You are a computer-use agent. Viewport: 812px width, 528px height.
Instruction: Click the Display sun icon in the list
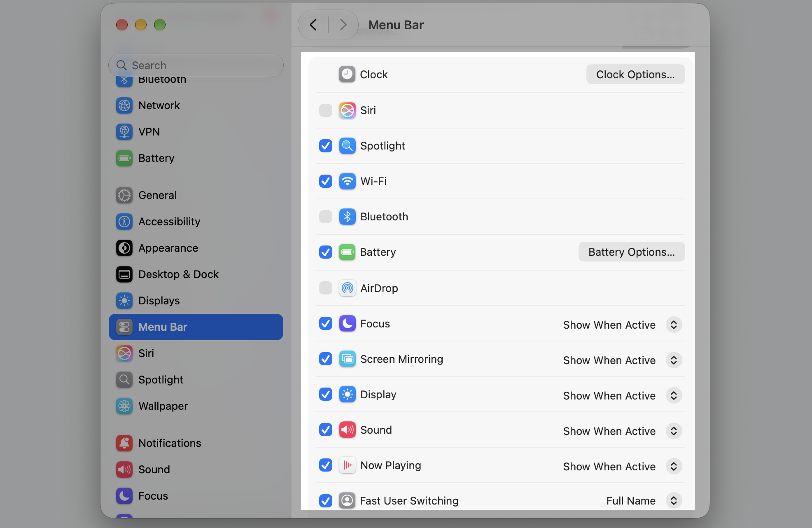347,395
